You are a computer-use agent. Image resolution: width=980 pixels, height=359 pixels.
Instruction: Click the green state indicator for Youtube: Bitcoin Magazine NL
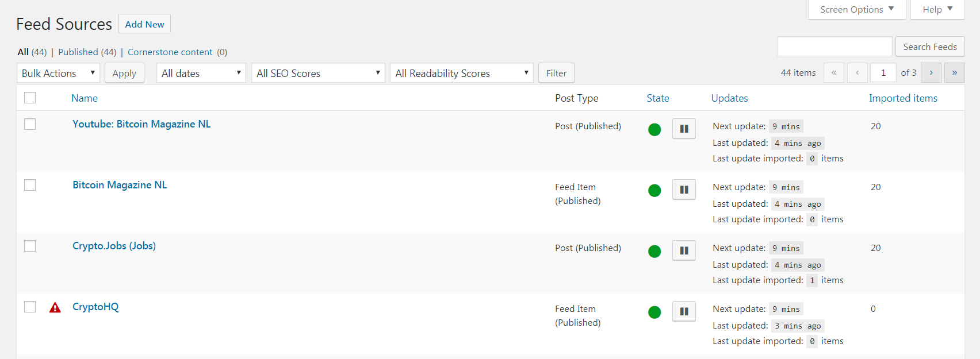pos(654,130)
